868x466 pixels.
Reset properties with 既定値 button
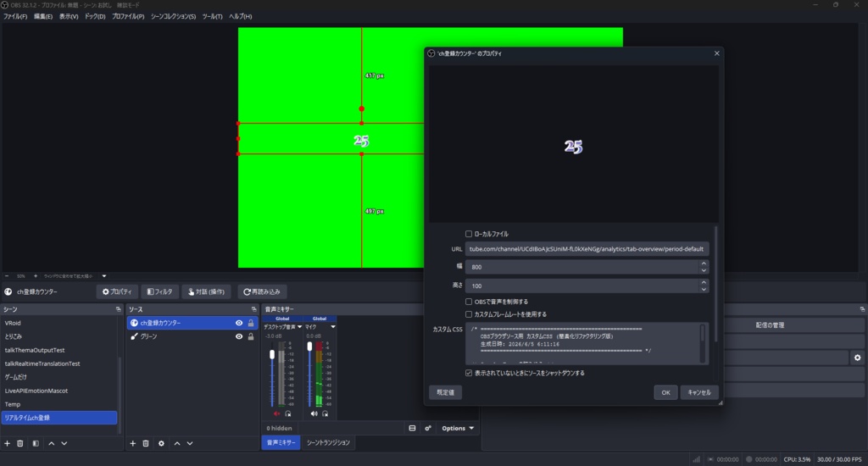(446, 392)
